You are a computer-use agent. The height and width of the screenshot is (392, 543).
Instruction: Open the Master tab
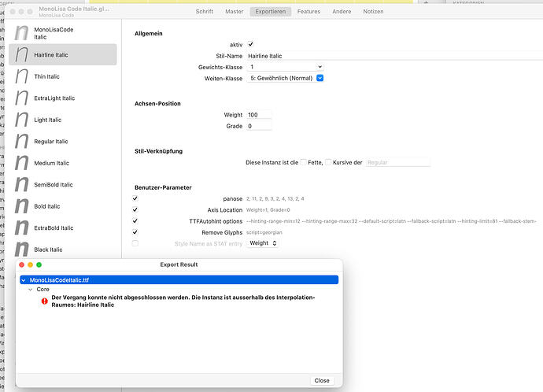point(234,12)
